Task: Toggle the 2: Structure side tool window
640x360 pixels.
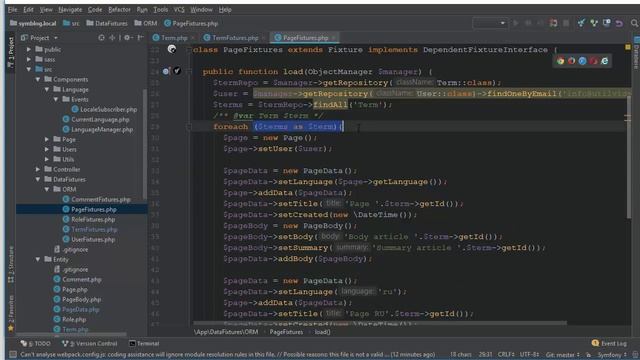Action: (x=11, y=264)
